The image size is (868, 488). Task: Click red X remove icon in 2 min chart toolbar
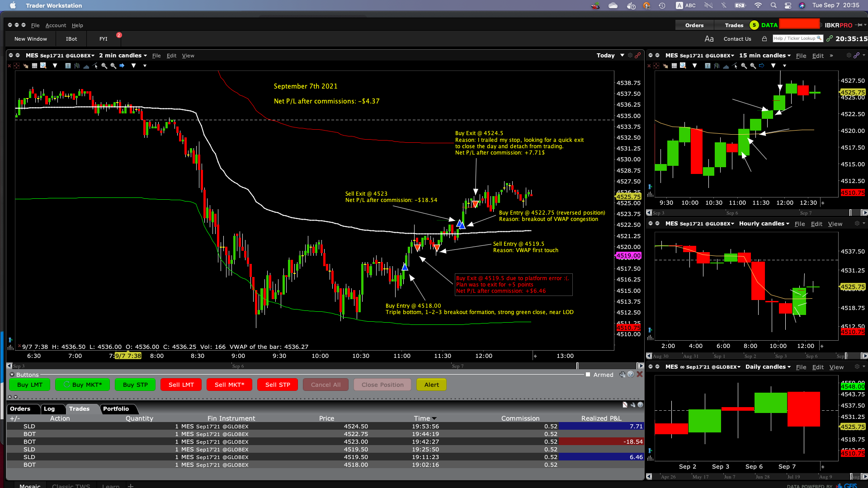(x=9, y=66)
